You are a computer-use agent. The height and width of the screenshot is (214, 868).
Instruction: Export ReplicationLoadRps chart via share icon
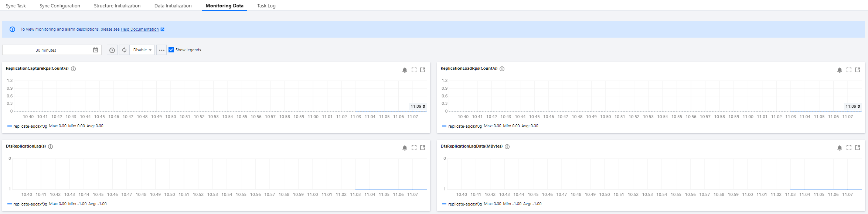tap(858, 70)
